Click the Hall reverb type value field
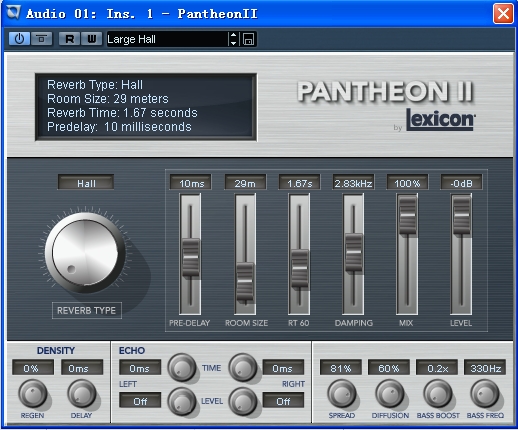Viewport: 518px width, 430px height. 86,183
